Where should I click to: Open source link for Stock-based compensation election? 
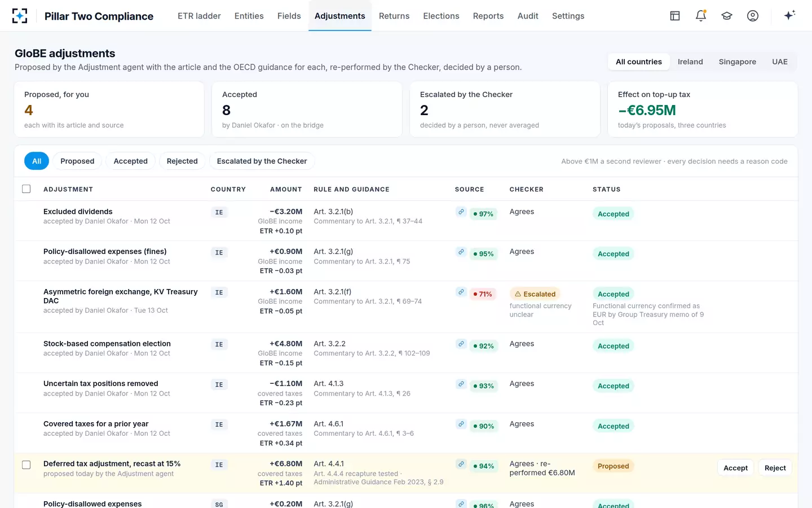tap(461, 344)
